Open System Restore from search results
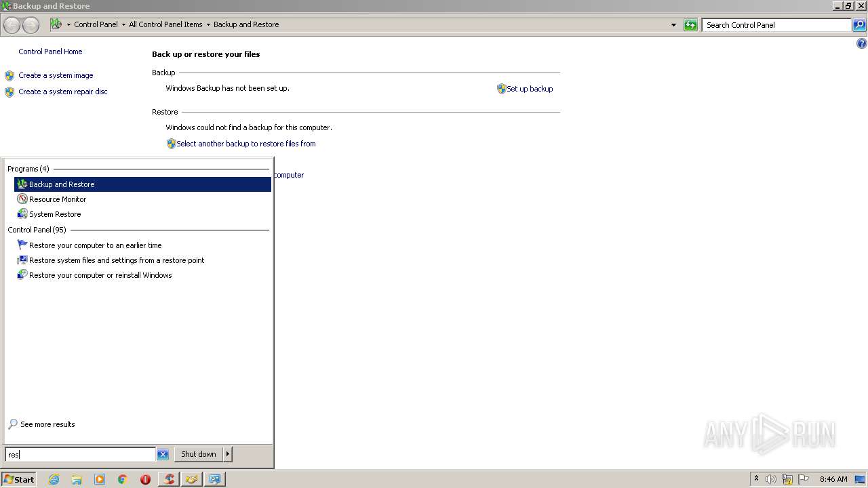This screenshot has width=868, height=488. click(x=142, y=214)
